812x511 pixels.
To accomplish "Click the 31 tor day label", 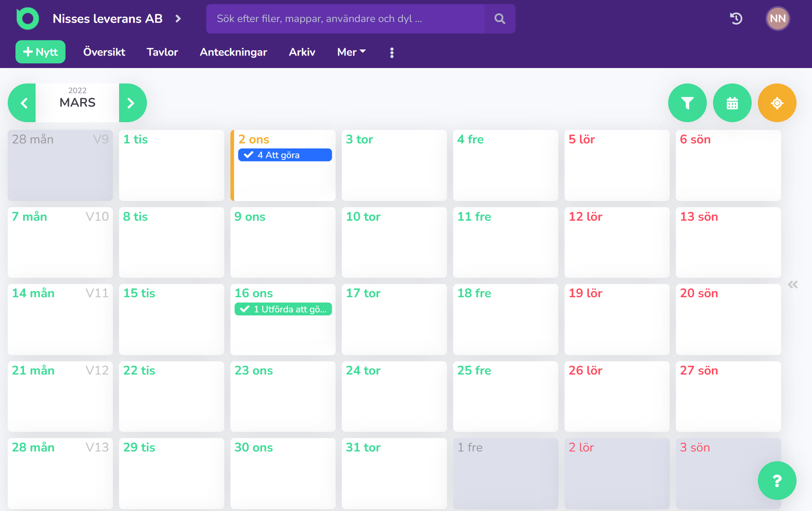I will pos(363,447).
